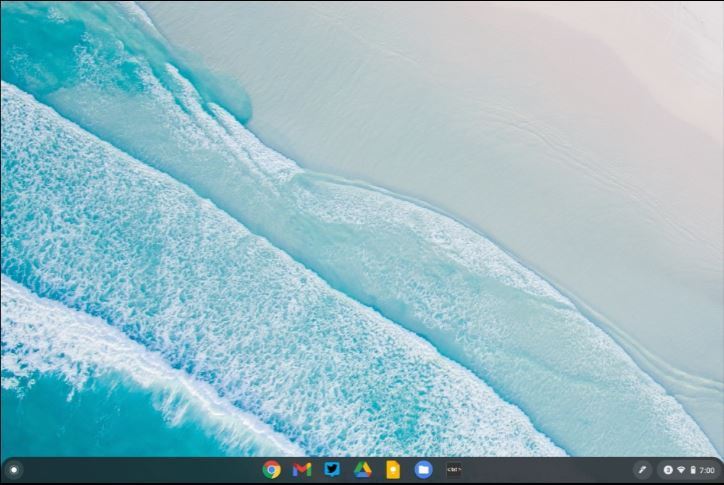Launch Google Drive from the shelf
Image resolution: width=724 pixels, height=485 pixels.
[x=362, y=469]
